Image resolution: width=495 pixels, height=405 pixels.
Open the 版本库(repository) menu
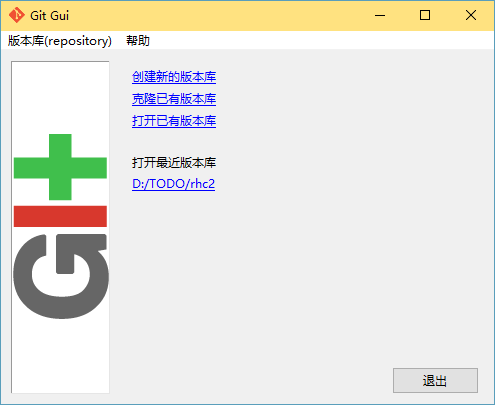click(x=60, y=41)
